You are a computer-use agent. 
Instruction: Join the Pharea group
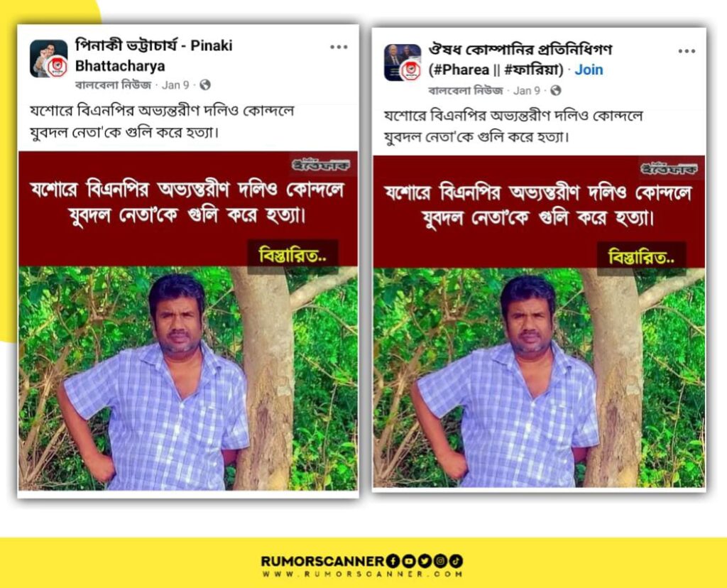click(589, 70)
